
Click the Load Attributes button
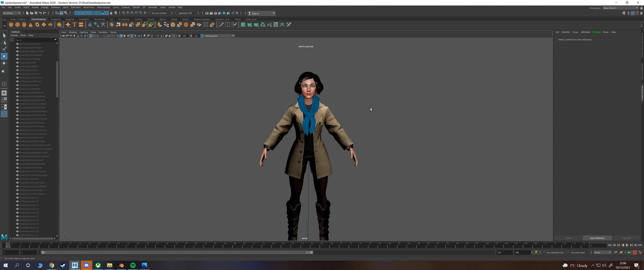(x=597, y=238)
